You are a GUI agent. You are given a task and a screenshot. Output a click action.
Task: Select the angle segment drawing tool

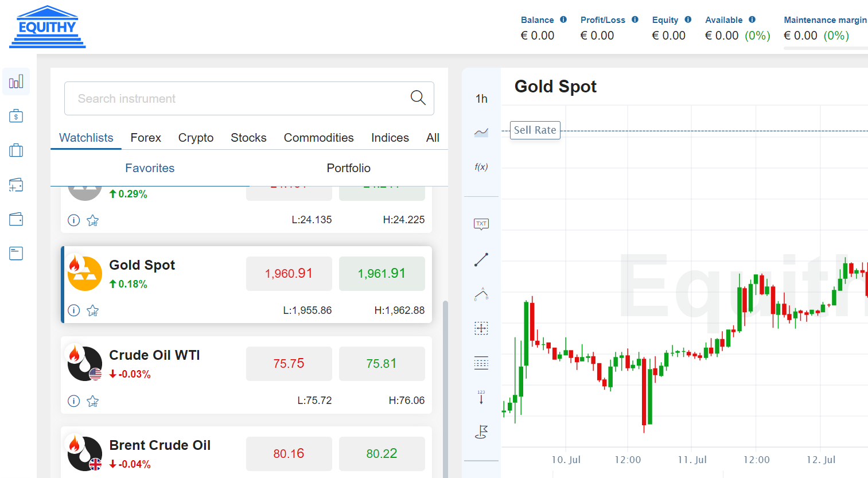pos(481,294)
